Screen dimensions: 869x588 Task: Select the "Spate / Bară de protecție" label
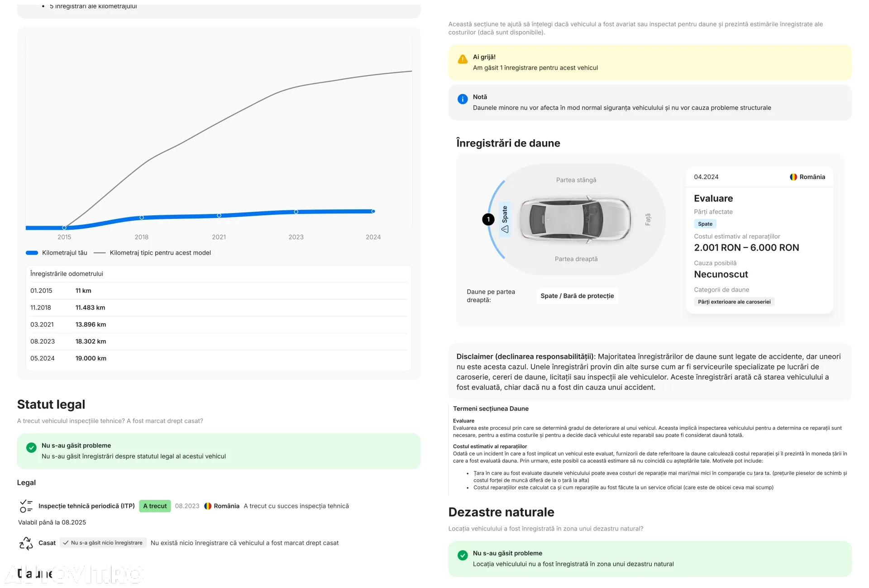[x=577, y=296]
